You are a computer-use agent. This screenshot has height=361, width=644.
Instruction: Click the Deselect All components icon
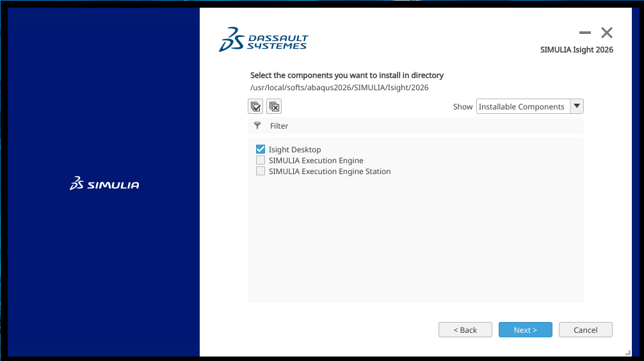click(274, 106)
